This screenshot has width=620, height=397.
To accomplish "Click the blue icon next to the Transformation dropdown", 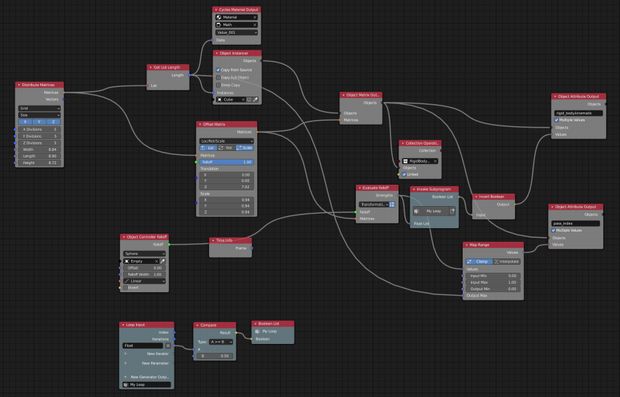I will (392, 204).
